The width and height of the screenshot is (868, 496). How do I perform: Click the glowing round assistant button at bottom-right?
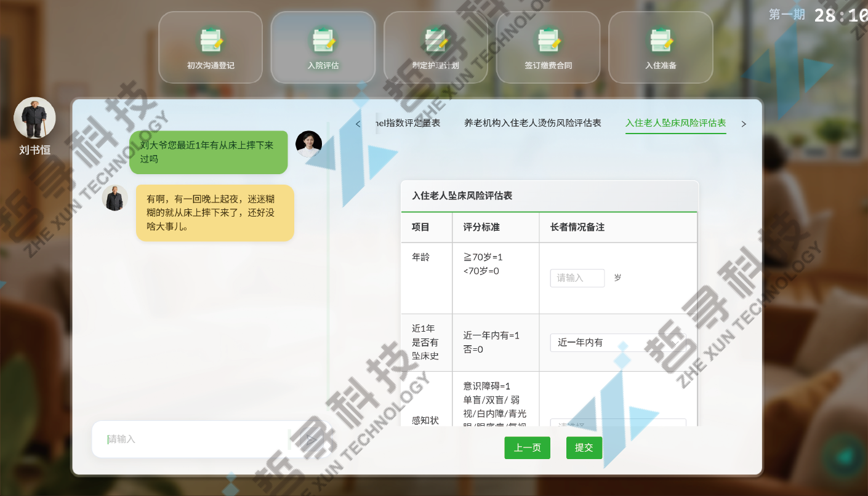coord(843,456)
